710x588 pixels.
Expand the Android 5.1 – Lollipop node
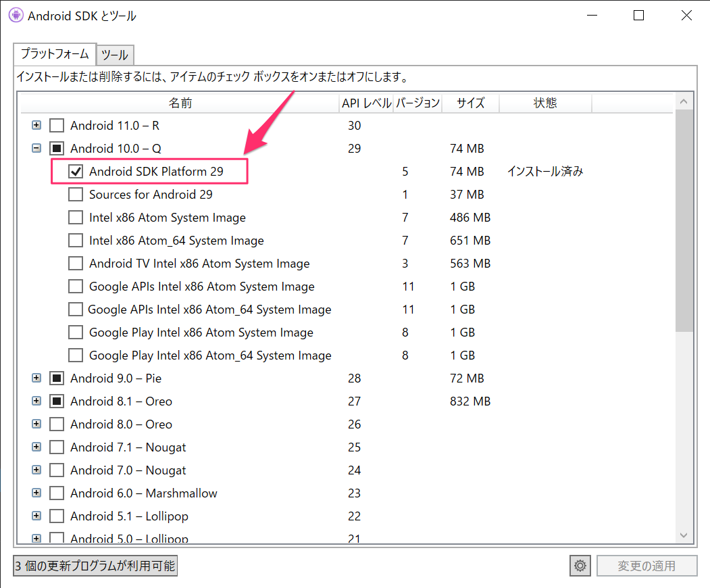(x=36, y=516)
